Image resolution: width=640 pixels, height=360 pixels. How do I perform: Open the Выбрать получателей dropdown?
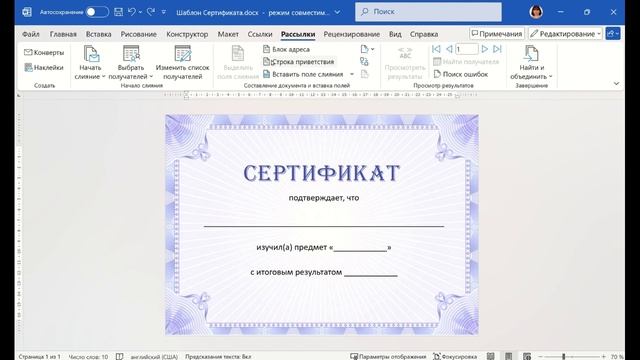pyautogui.click(x=131, y=62)
